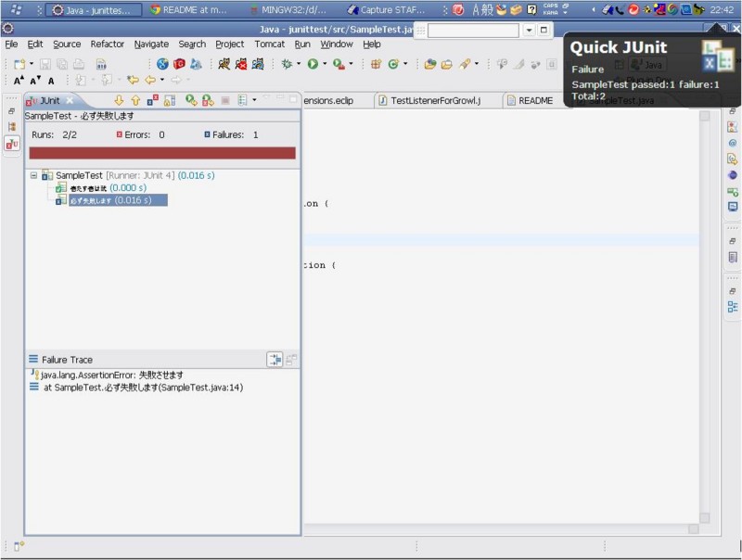Switch to Capture STAF... taskbar button
This screenshot has height=560, width=742.
(x=386, y=9)
